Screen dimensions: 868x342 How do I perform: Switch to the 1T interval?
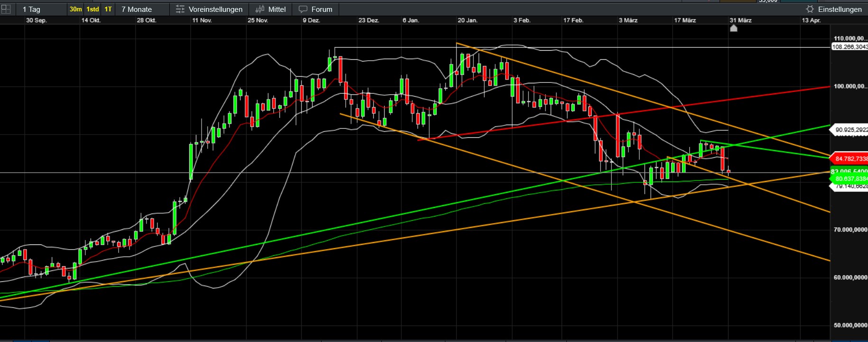click(x=108, y=9)
